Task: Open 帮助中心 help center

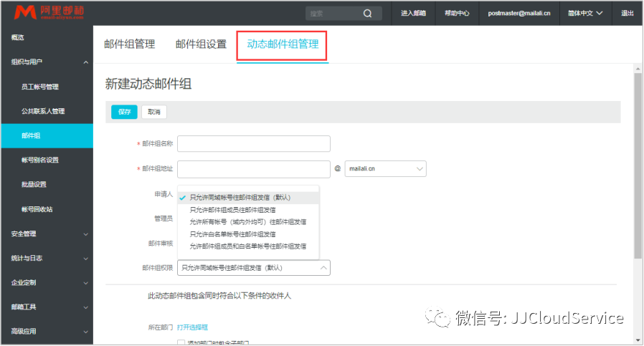Action: point(457,13)
